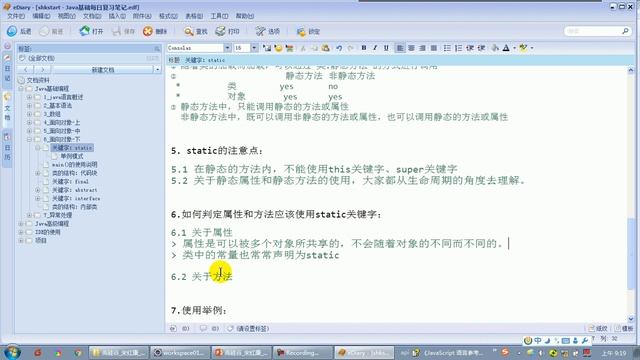Open the 插入 menu

pos(117,16)
